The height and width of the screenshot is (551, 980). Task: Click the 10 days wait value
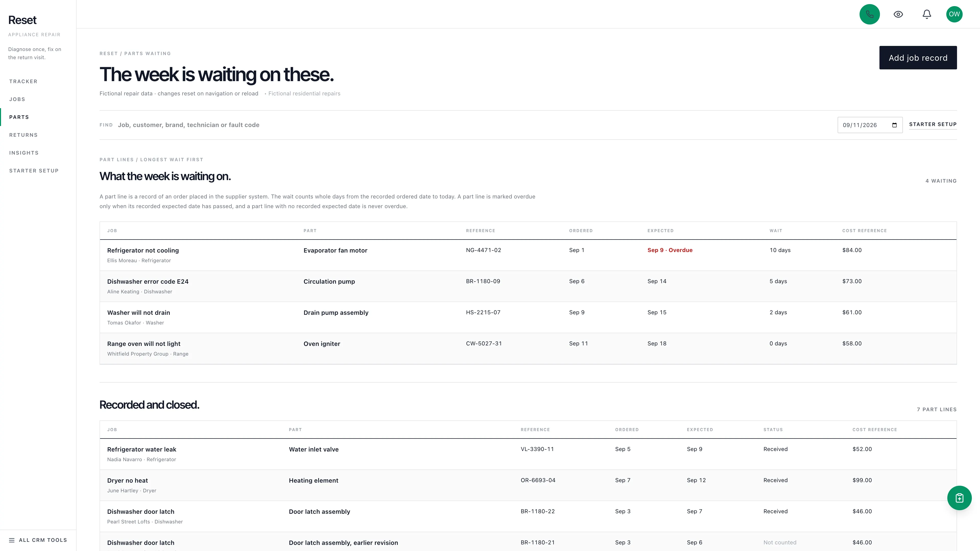click(780, 250)
